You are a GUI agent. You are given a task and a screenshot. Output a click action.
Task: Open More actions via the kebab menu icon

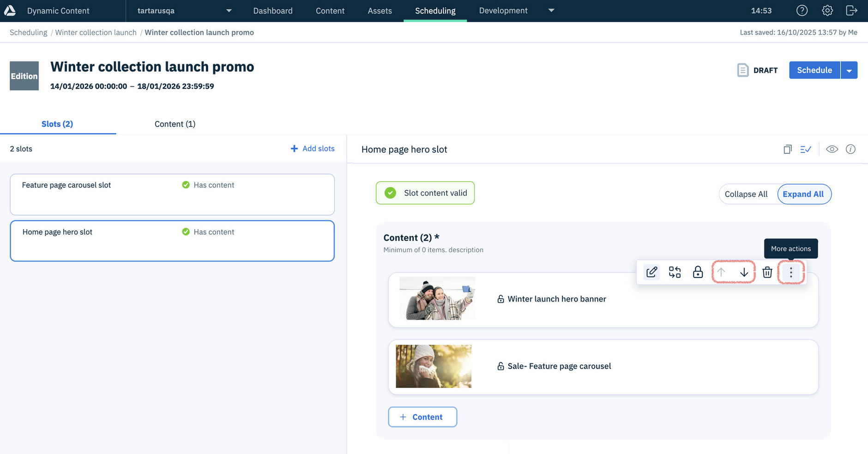click(790, 272)
